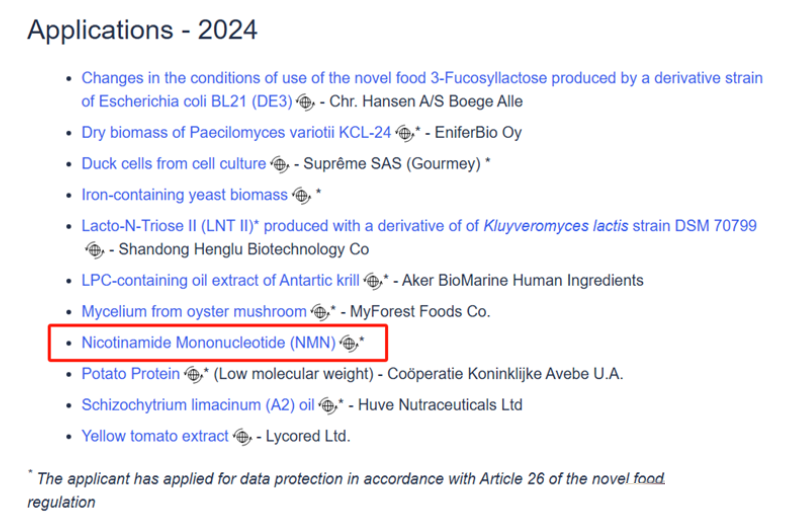Open Lacto-N-Triose II (LNT II) link
This screenshot has width=786, height=516.
point(419,226)
